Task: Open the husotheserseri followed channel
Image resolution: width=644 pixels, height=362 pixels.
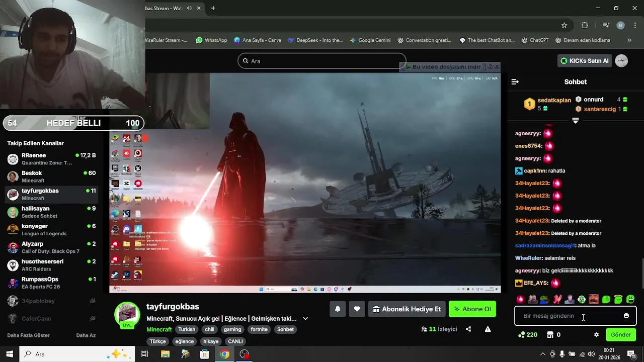Action: 51,265
